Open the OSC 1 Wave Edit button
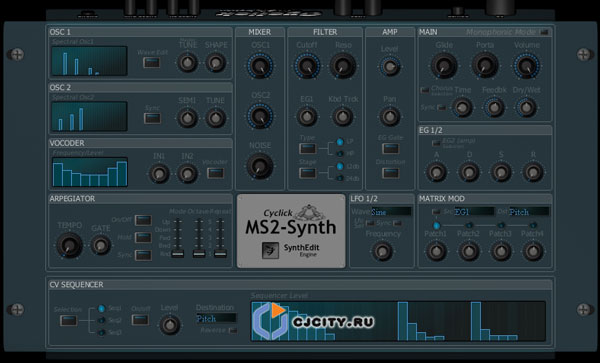 (152, 62)
